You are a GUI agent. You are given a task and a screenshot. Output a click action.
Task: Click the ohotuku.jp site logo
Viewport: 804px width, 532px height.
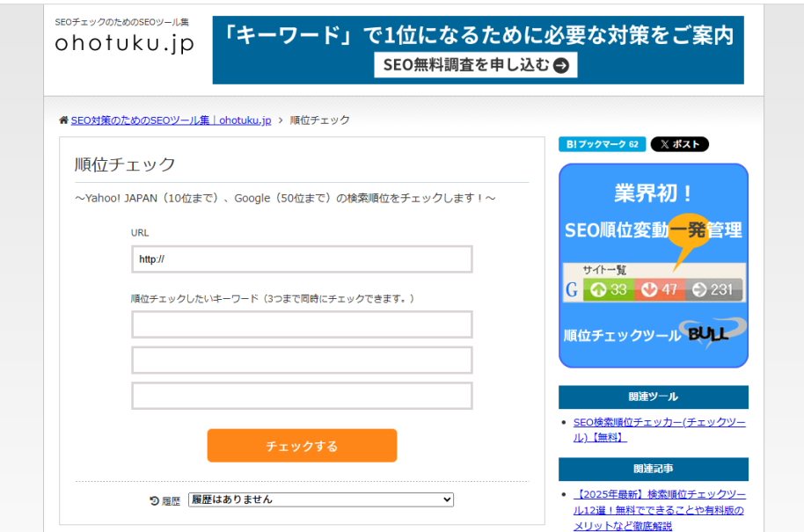tap(124, 43)
